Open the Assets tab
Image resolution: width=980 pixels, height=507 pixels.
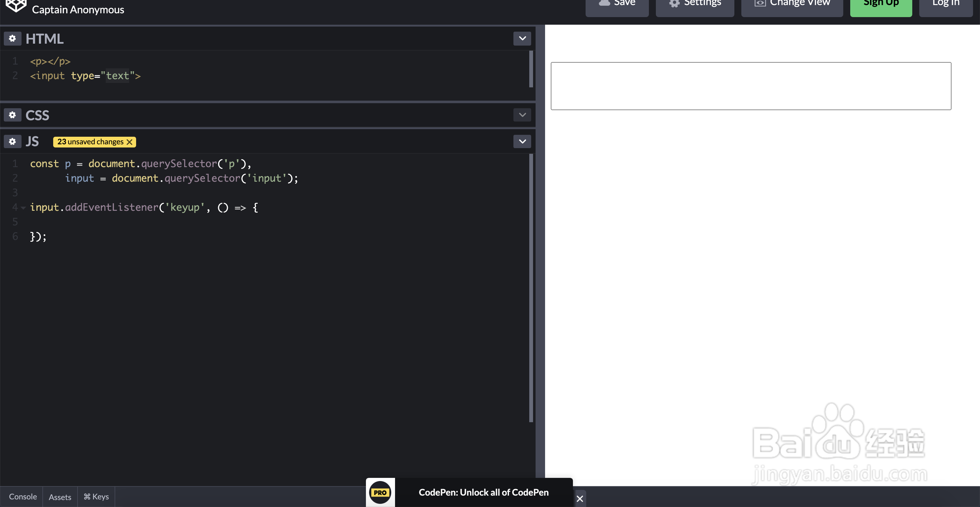60,497
